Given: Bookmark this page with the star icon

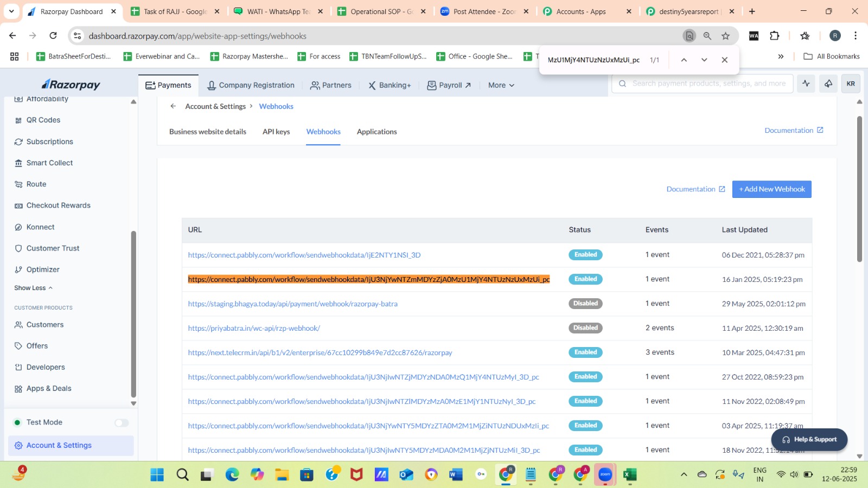Looking at the screenshot, I should coord(725,36).
